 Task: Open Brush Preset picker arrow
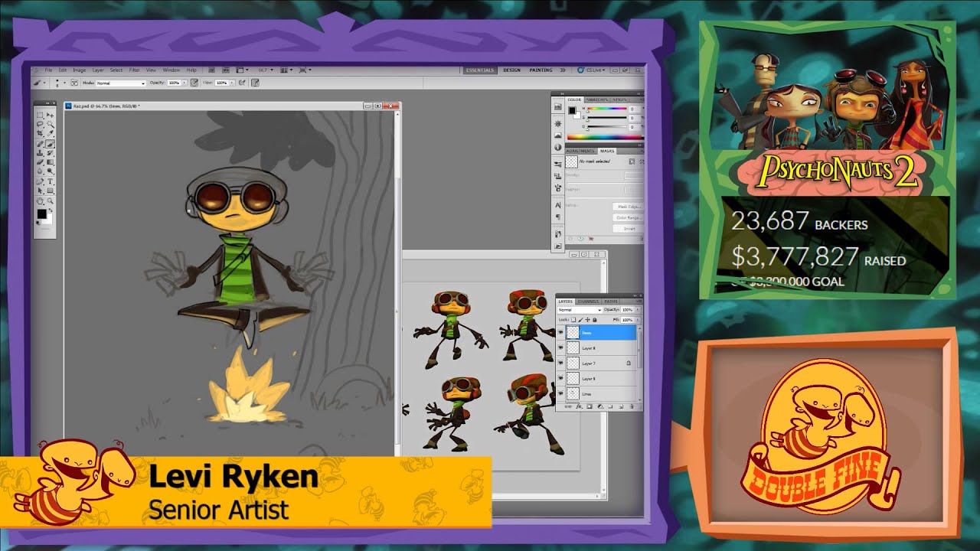click(64, 83)
